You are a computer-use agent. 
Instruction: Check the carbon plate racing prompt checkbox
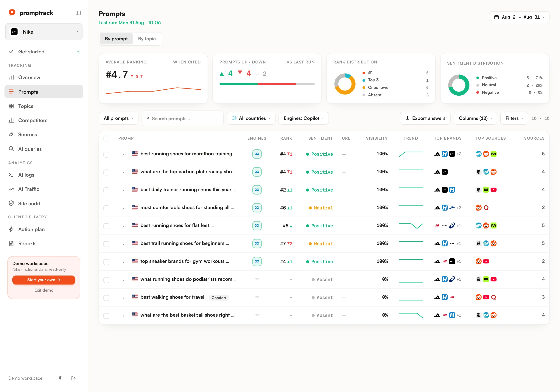pos(106,172)
